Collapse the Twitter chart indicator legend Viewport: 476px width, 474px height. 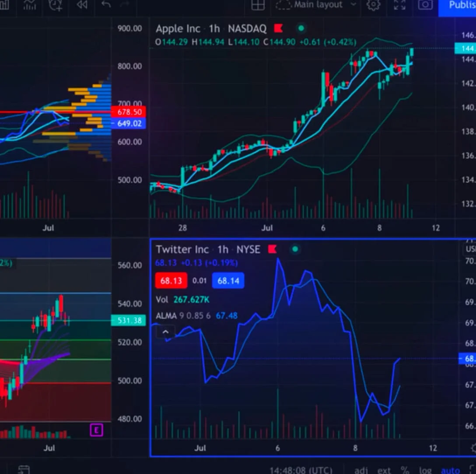pos(165,332)
